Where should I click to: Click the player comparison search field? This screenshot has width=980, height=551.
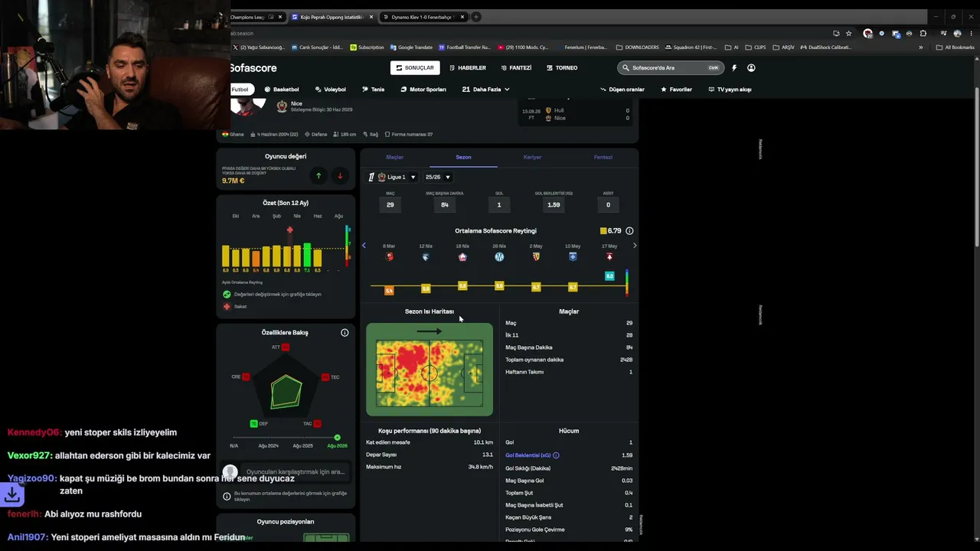[295, 472]
